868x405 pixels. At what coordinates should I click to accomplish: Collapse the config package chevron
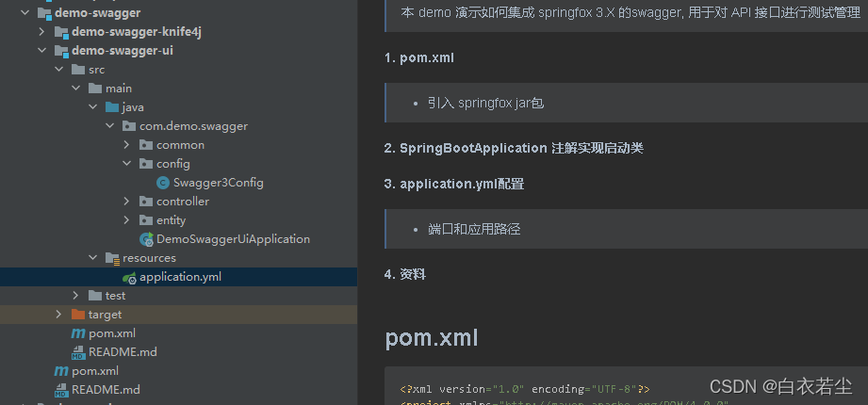(127, 163)
